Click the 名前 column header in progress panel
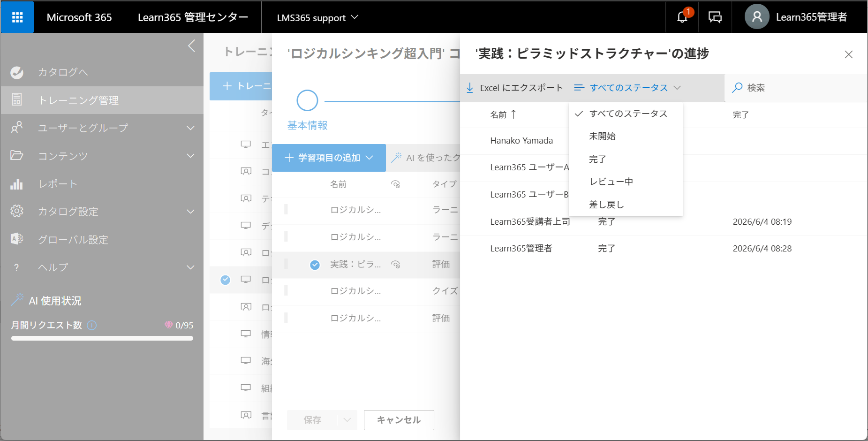868x441 pixels. pos(498,114)
